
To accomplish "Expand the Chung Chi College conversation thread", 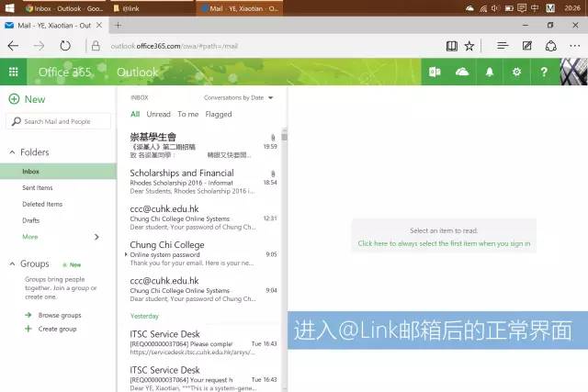I will point(126,254).
